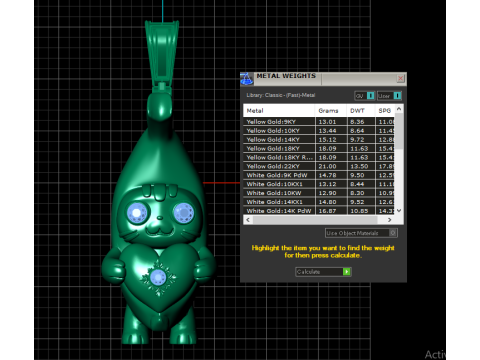The image size is (480, 360).
Task: Click the 8.36 DWT cell
Action: point(361,122)
